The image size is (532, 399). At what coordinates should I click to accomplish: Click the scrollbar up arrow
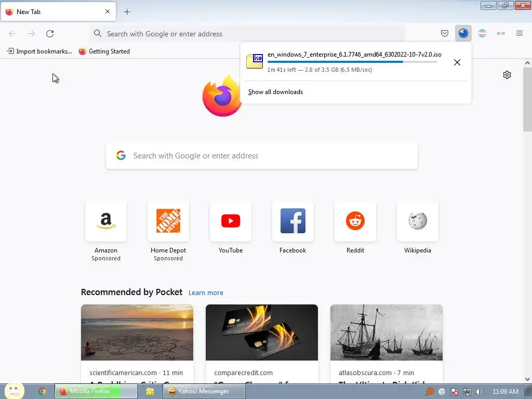(527, 63)
